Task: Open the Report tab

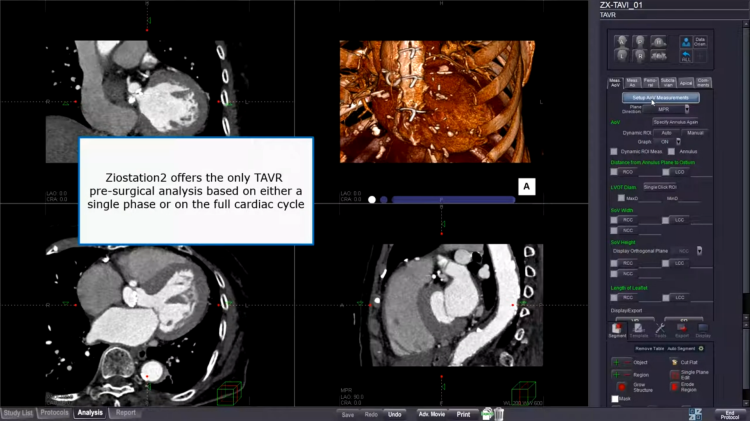Action: click(125, 413)
